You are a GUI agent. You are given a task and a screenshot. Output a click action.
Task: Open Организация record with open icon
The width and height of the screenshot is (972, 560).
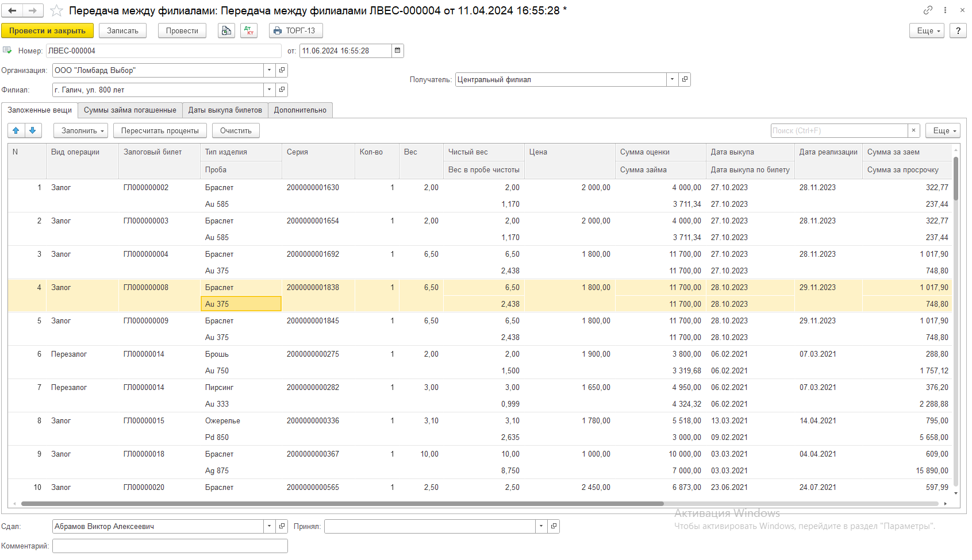pos(282,70)
